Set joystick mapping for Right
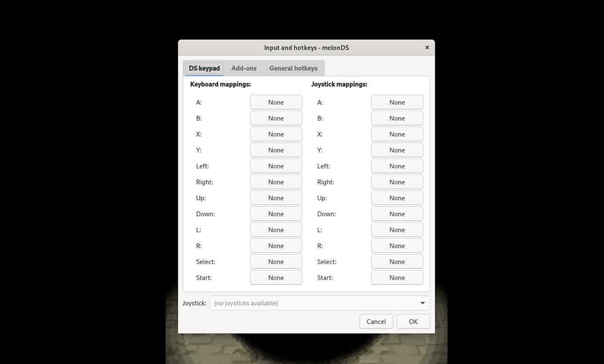This screenshot has height=364, width=604. [x=397, y=182]
